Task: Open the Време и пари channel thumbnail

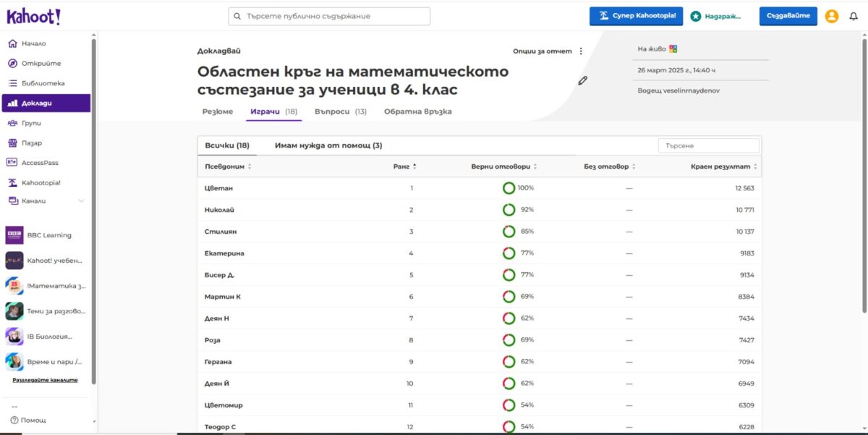Action: pyautogui.click(x=14, y=361)
